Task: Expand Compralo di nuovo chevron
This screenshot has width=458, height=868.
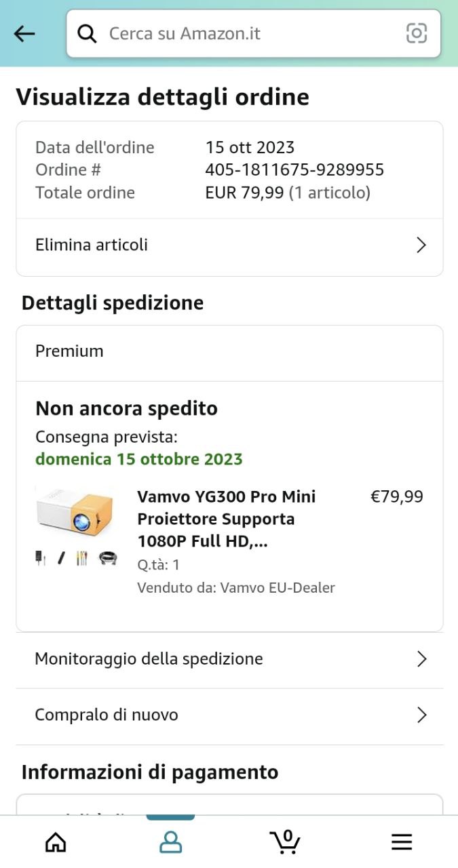Action: [x=421, y=715]
